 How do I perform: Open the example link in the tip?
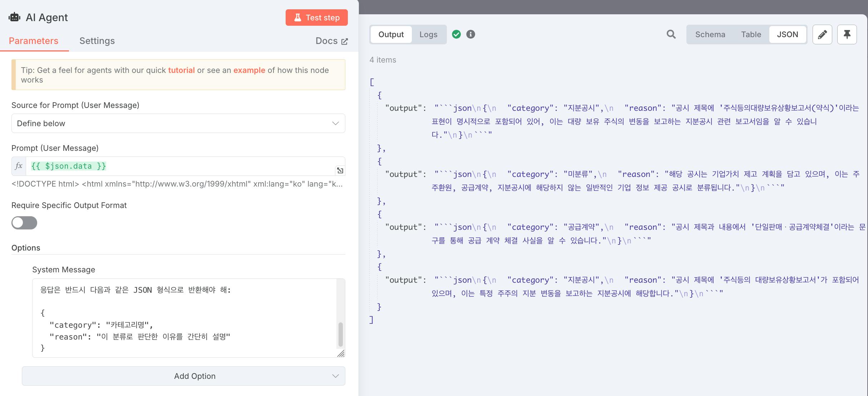point(249,70)
